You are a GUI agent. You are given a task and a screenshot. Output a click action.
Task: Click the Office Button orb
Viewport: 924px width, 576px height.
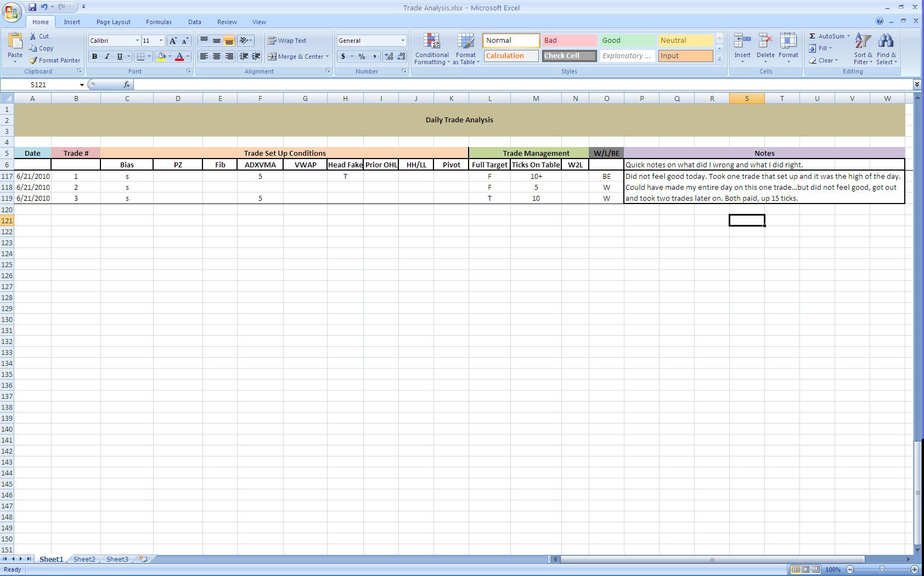coord(12,12)
